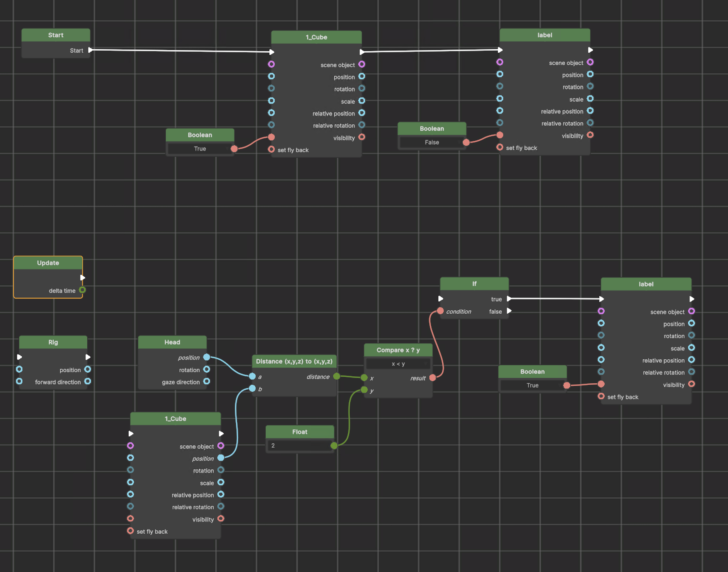Click set fly back on bottom 1_Cube node

click(x=130, y=531)
